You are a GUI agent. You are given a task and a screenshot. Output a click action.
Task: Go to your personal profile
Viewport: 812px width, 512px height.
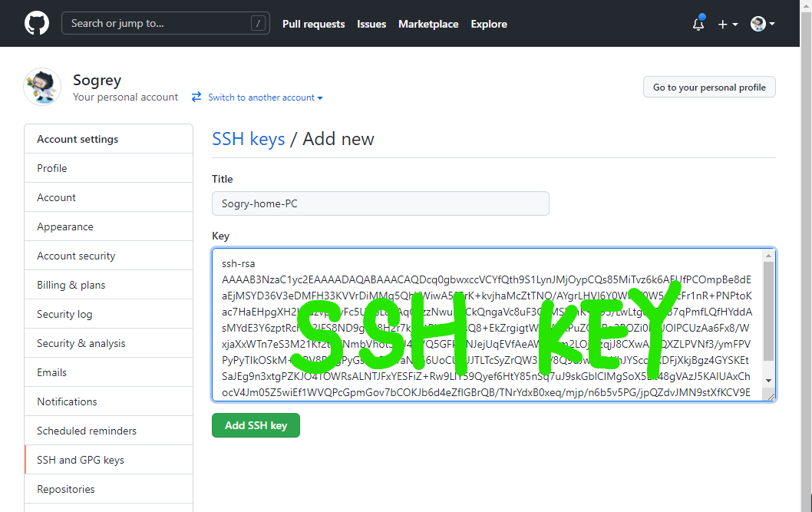click(708, 87)
